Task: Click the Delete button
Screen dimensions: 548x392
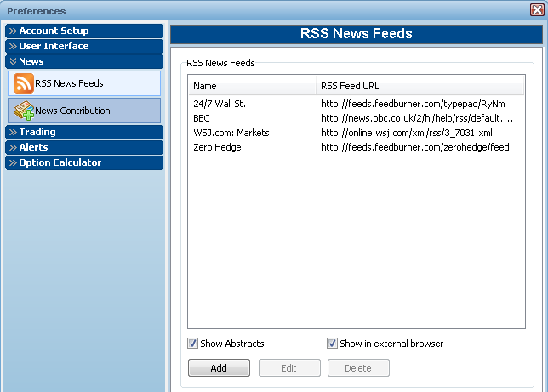Action: [358, 368]
